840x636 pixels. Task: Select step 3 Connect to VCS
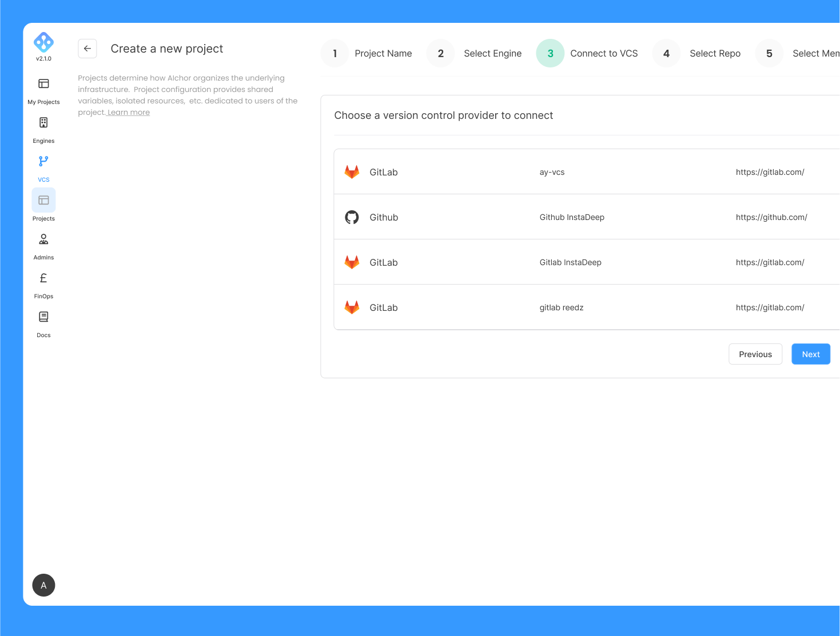coord(587,53)
